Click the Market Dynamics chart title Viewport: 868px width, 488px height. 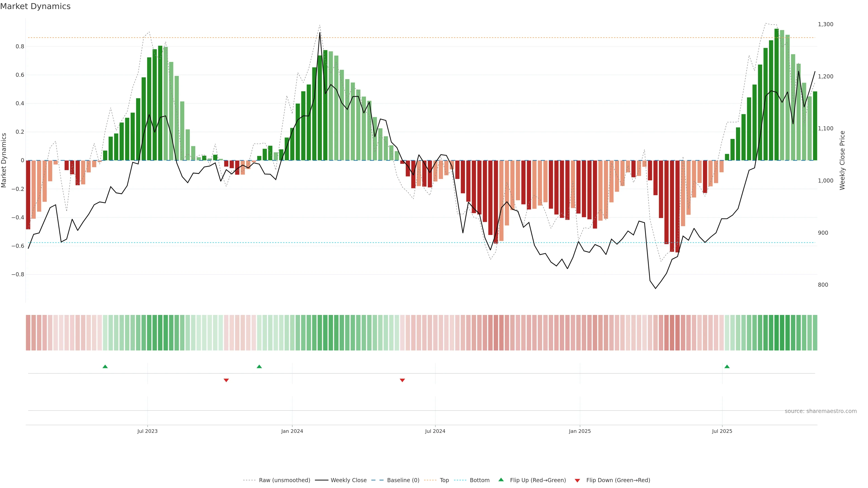pos(35,6)
